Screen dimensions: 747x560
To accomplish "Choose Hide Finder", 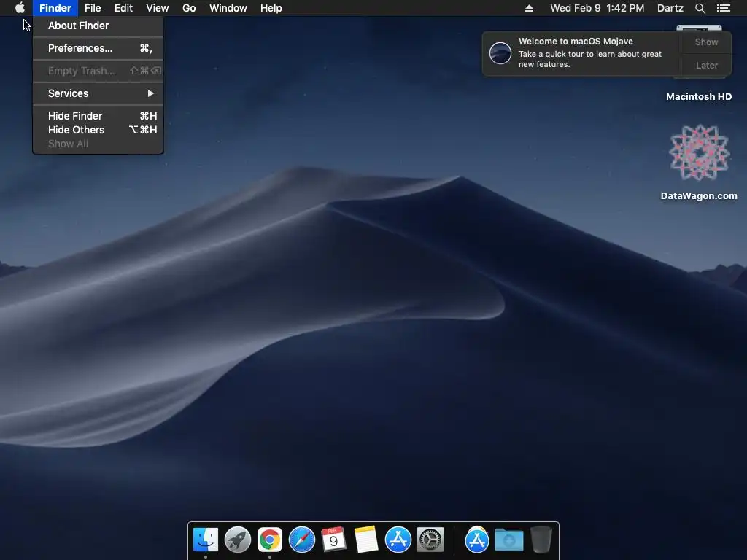I will [x=98, y=116].
